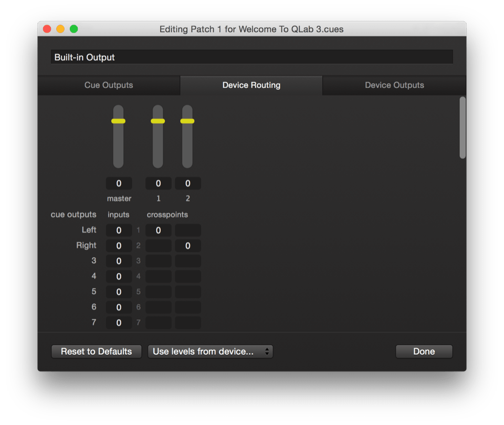Click output 1 level value field
This screenshot has height=425, width=504.
coord(158,183)
